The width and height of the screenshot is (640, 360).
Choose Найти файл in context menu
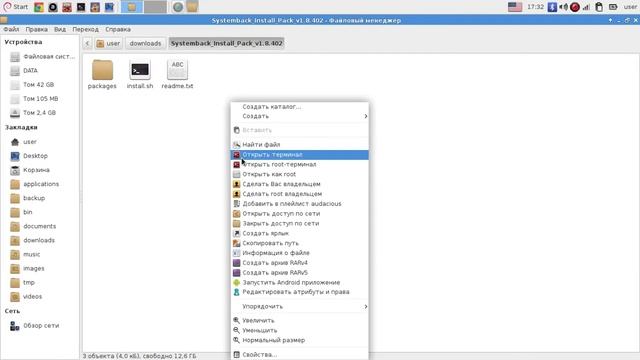(x=300, y=144)
